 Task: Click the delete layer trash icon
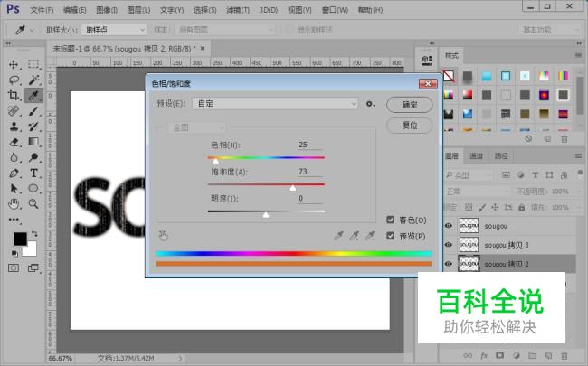pos(564,355)
